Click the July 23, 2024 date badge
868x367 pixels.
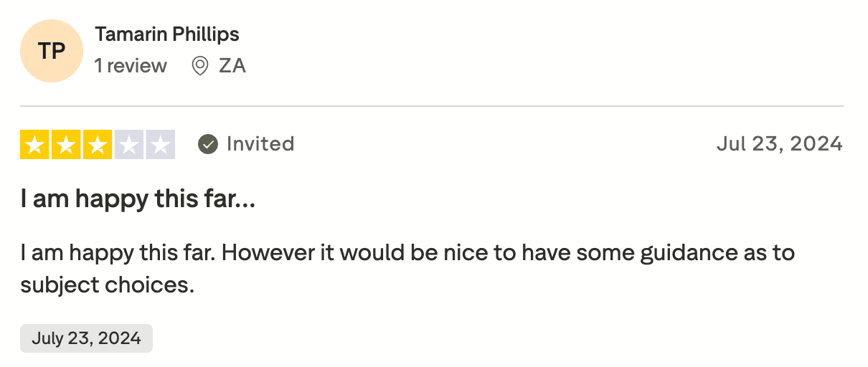[86, 338]
